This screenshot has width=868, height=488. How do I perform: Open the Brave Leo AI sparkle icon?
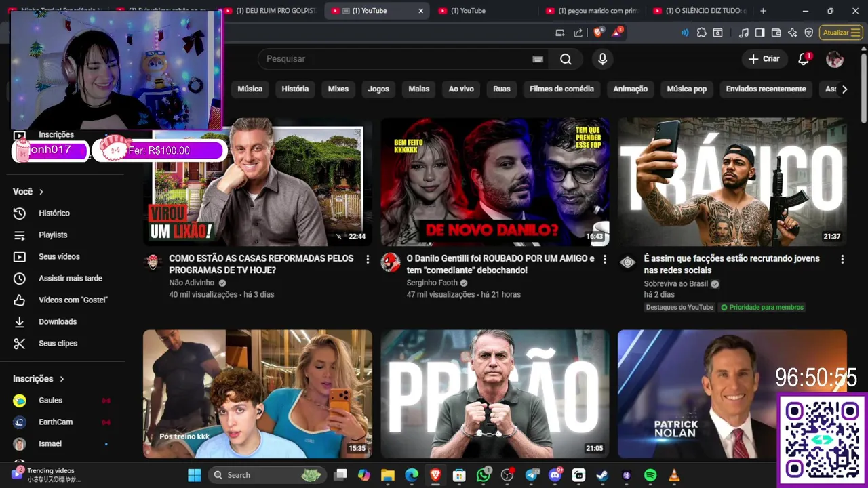point(792,33)
